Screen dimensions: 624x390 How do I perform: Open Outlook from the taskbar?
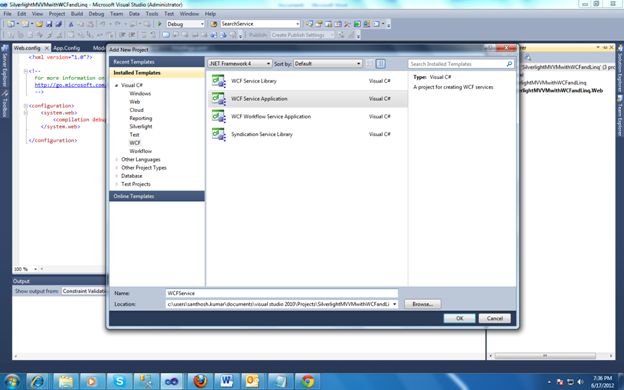(x=253, y=381)
